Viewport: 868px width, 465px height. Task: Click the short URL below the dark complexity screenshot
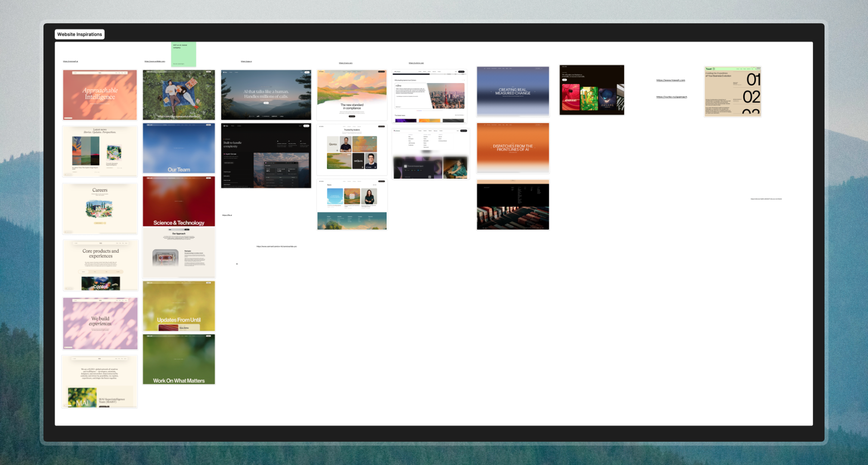(227, 215)
